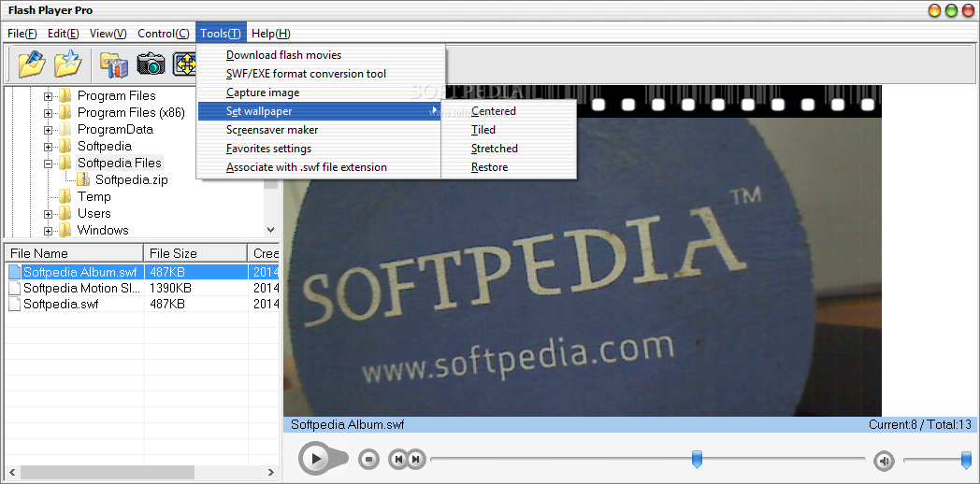Close the open Tools menu

[221, 34]
